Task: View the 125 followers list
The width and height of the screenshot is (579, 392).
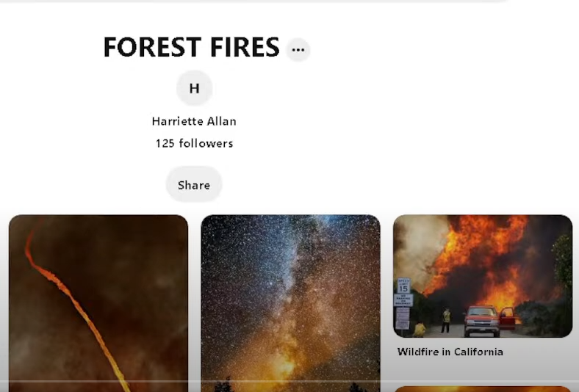Action: pyautogui.click(x=194, y=143)
